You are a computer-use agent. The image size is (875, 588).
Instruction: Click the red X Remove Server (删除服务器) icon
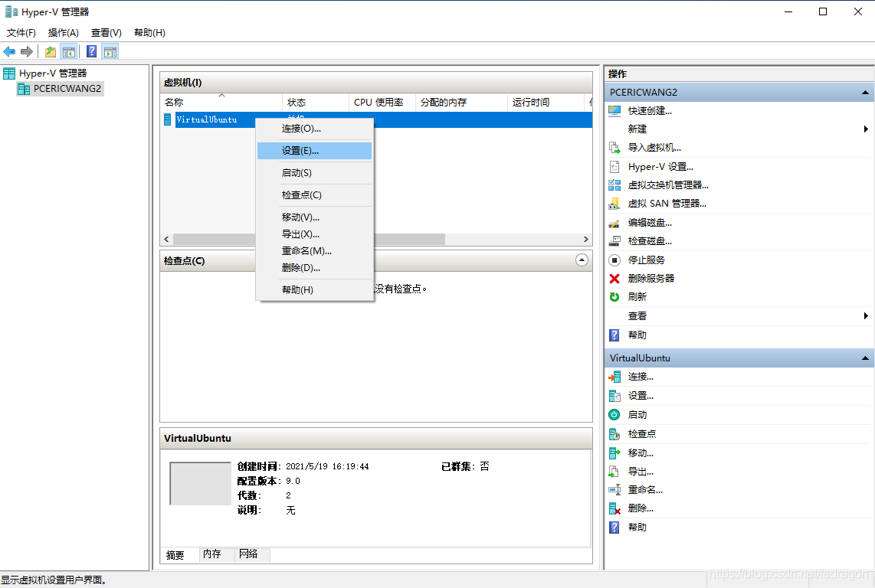pos(614,279)
